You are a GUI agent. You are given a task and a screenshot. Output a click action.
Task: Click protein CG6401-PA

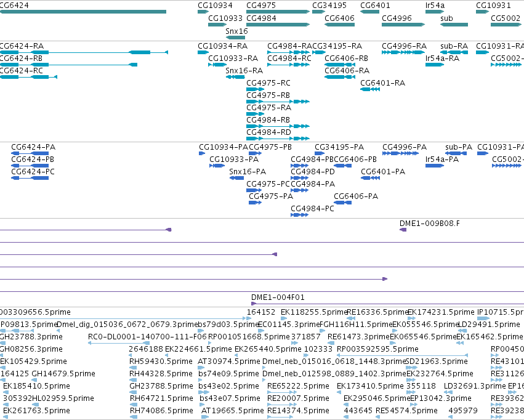coord(370,178)
